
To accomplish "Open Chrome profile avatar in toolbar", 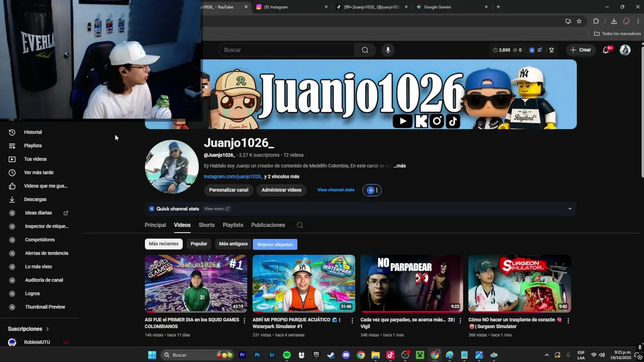I will tap(626, 21).
